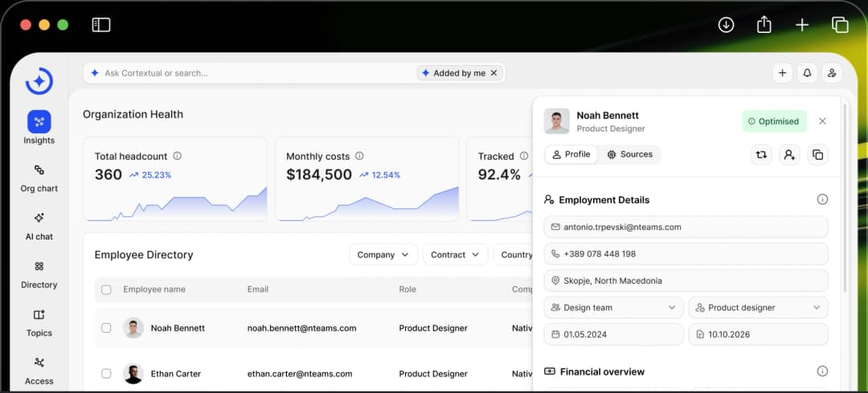Switch to the Sources tab

(629, 154)
